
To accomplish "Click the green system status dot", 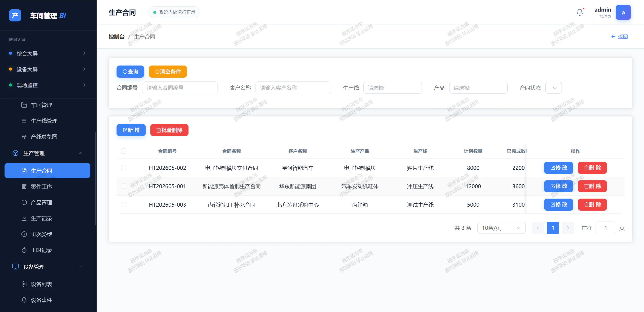I will pos(155,12).
